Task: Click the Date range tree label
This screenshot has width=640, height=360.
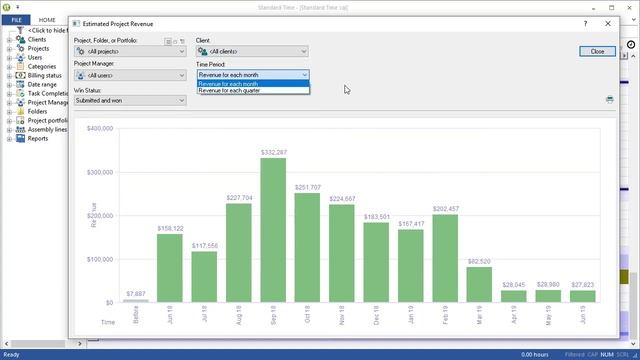Action: tap(42, 84)
